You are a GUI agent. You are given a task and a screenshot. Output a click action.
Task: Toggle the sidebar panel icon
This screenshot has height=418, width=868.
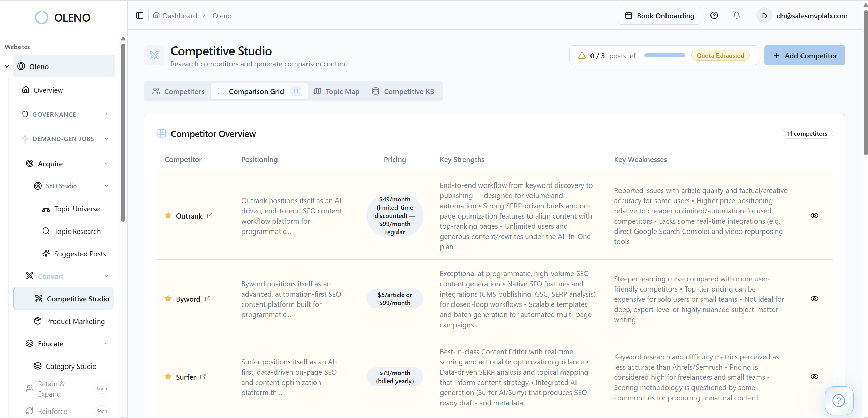click(x=140, y=16)
